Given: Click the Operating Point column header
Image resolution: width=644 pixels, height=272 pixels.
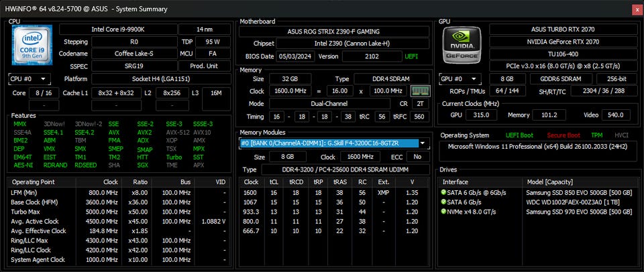Looking at the screenshot, I should tap(34, 182).
